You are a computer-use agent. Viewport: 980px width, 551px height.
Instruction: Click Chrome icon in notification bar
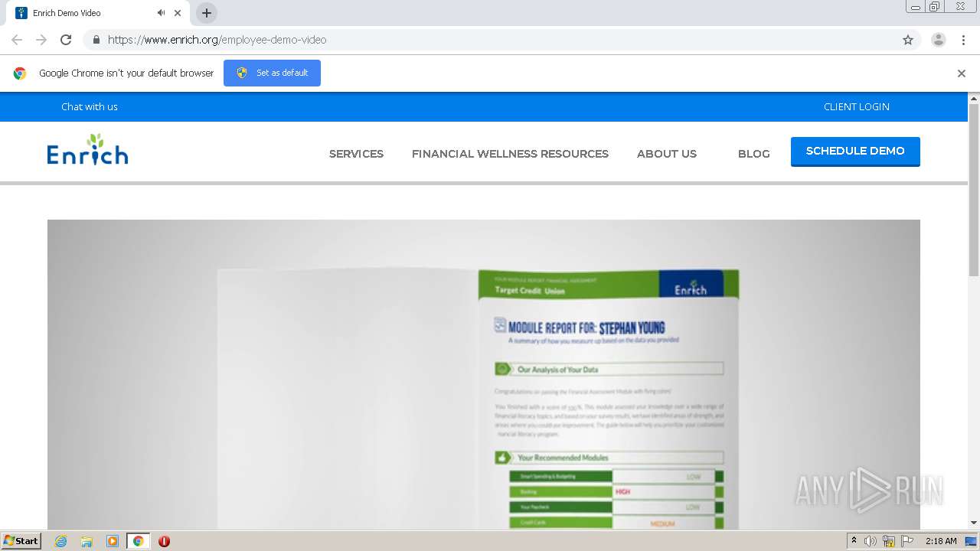click(20, 73)
